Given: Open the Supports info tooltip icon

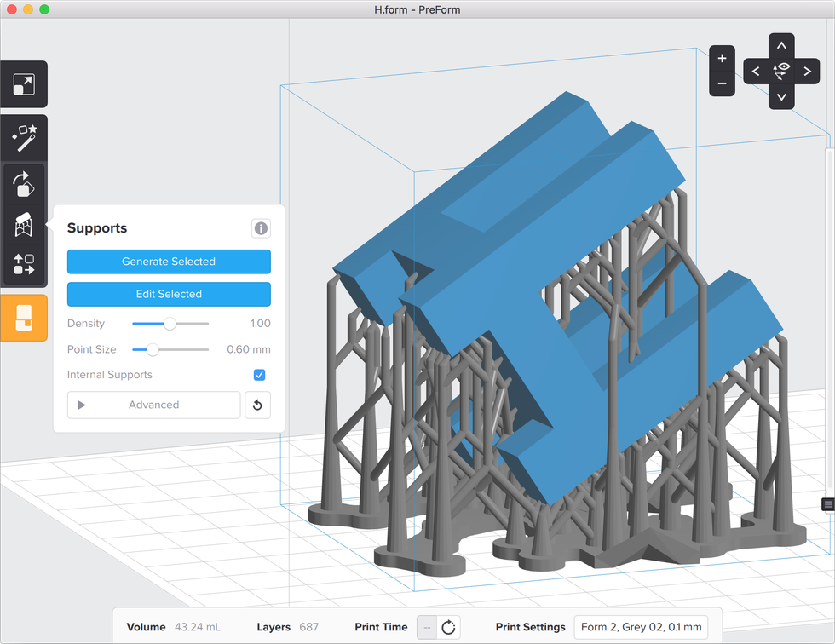Looking at the screenshot, I should [x=261, y=228].
